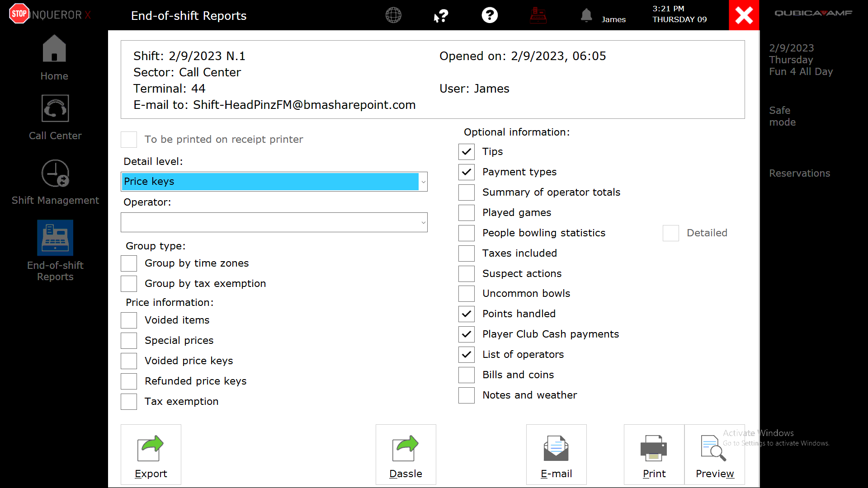
Task: Enable Special prices checkbox
Action: coord(129,341)
